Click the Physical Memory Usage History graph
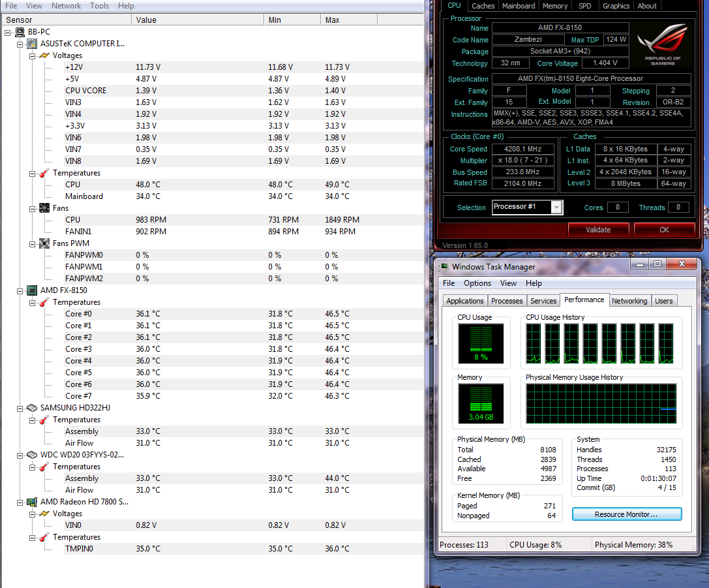This screenshot has height=588, width=709. (x=601, y=403)
